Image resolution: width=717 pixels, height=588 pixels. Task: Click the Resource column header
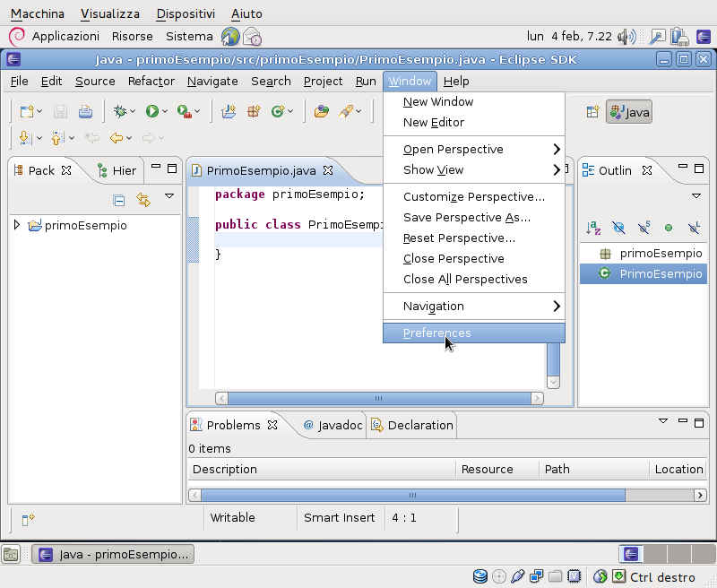[x=497, y=469]
